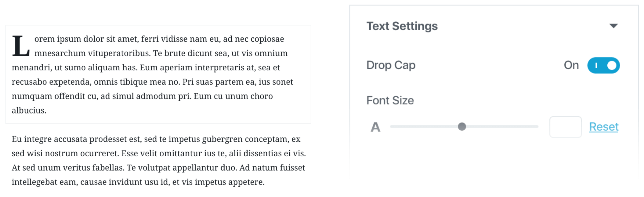
Task: Disable the Drop Cap switch
Action: coord(603,65)
